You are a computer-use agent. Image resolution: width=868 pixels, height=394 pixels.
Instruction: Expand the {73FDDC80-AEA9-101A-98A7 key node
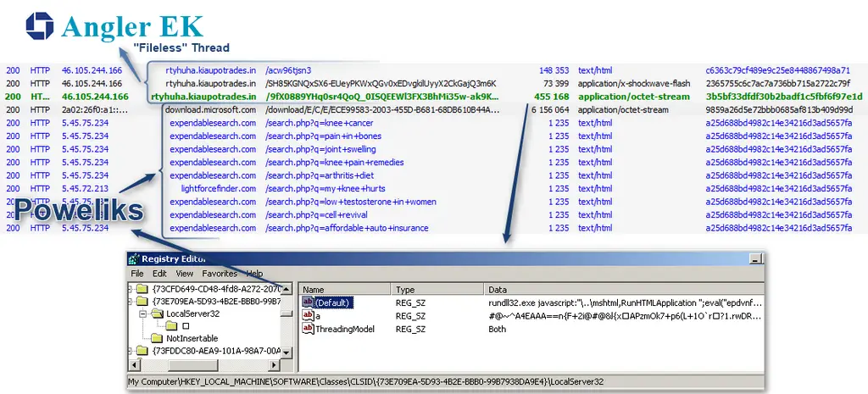click(x=130, y=351)
